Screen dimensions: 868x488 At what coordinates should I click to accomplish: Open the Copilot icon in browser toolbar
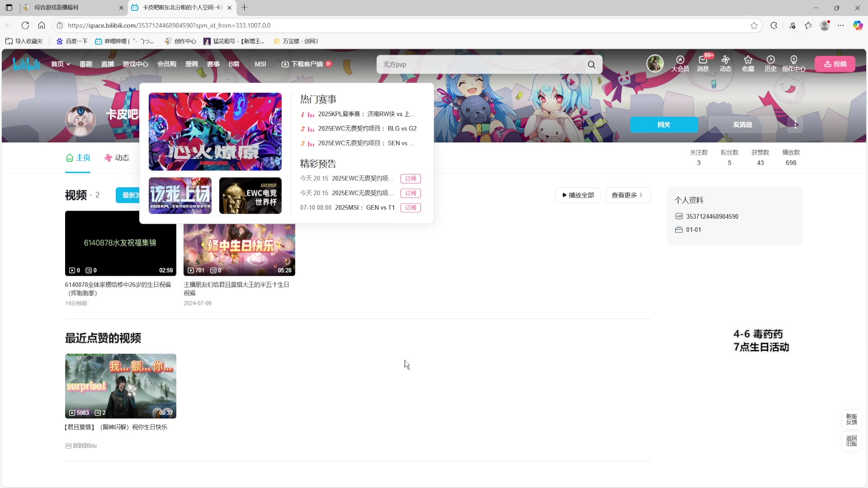[858, 25]
